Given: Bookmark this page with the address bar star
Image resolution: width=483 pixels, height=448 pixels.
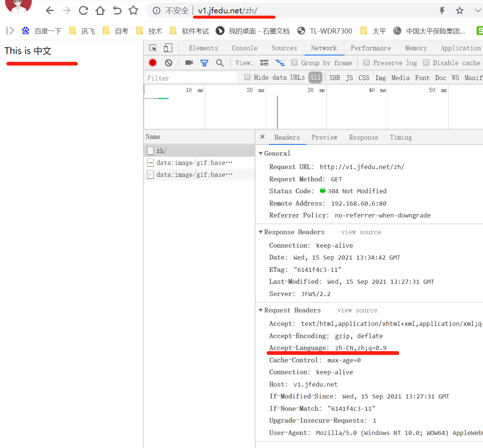Looking at the screenshot, I should [460, 10].
